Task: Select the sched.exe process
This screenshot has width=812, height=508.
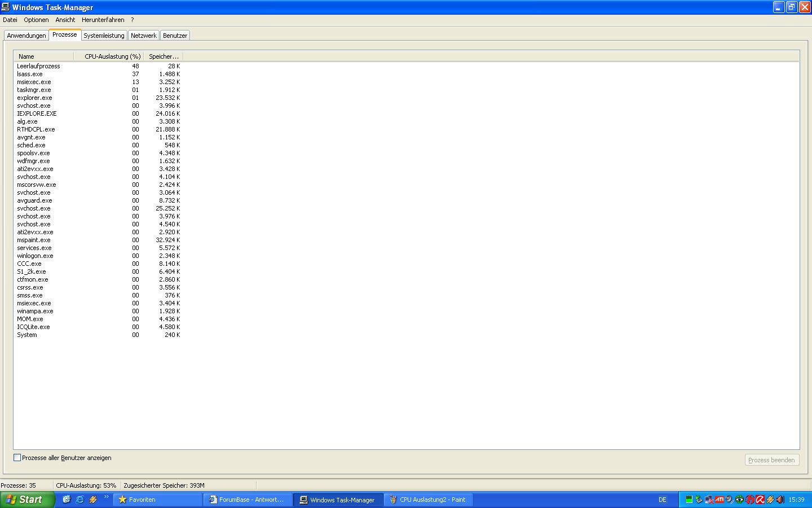Action: (99, 145)
